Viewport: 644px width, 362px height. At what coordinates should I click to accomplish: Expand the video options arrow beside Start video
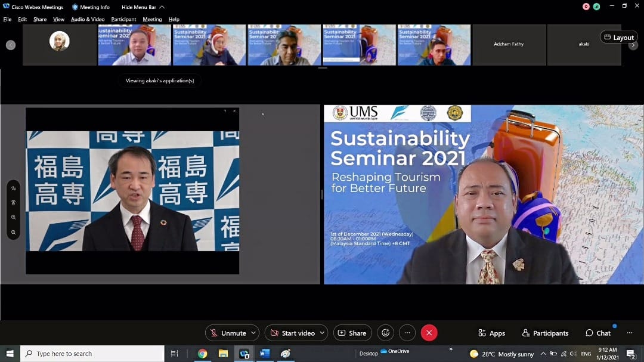323,333
